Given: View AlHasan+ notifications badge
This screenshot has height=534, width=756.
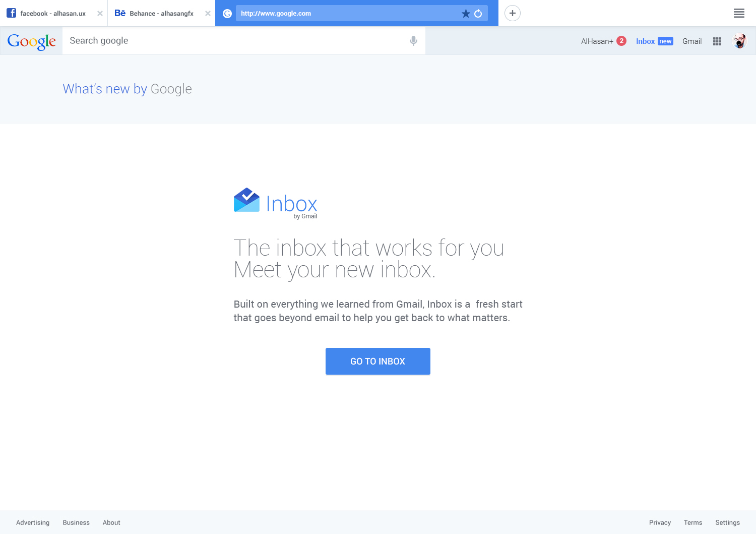Looking at the screenshot, I should [621, 41].
